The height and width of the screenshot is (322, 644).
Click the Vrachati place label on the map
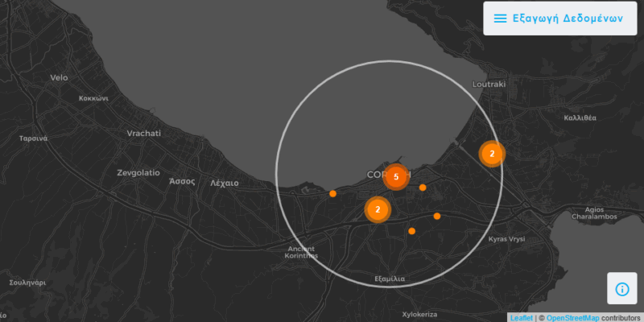[144, 133]
